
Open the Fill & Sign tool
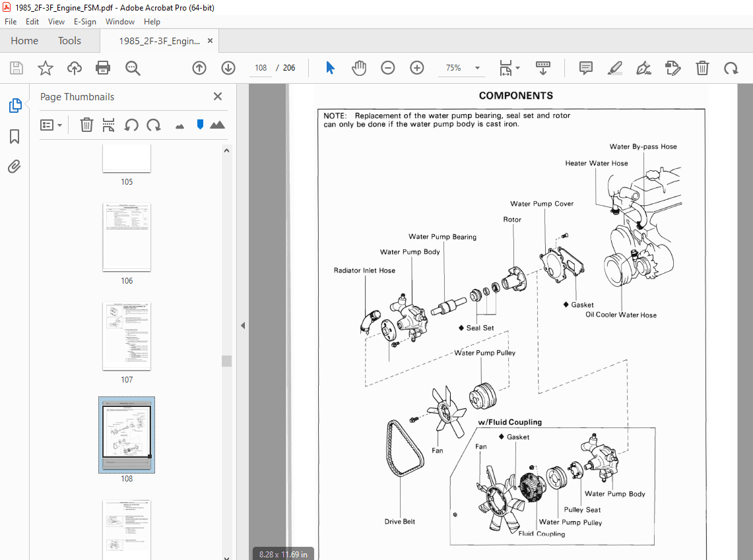(643, 68)
